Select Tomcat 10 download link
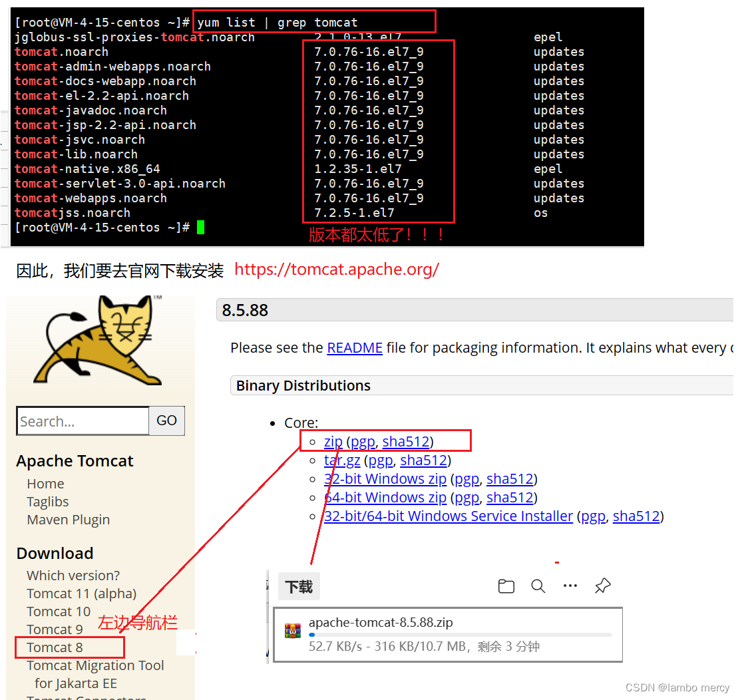Image resolution: width=740 pixels, height=700 pixels. point(59,612)
